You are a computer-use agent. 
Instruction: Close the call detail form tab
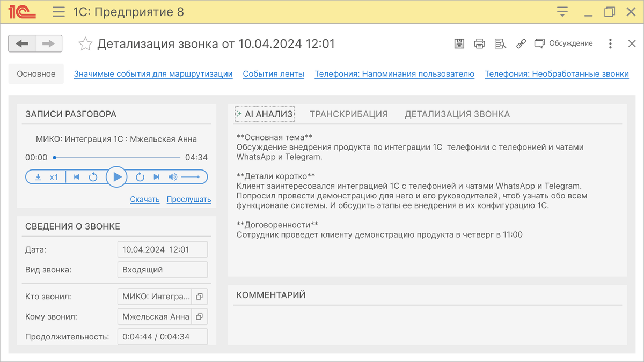pos(632,44)
